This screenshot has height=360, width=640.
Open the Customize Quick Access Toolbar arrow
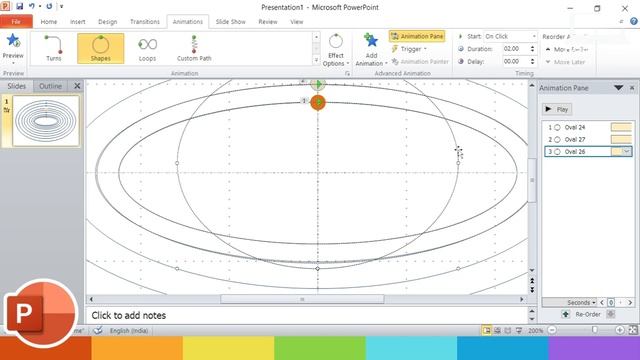coord(62,7)
